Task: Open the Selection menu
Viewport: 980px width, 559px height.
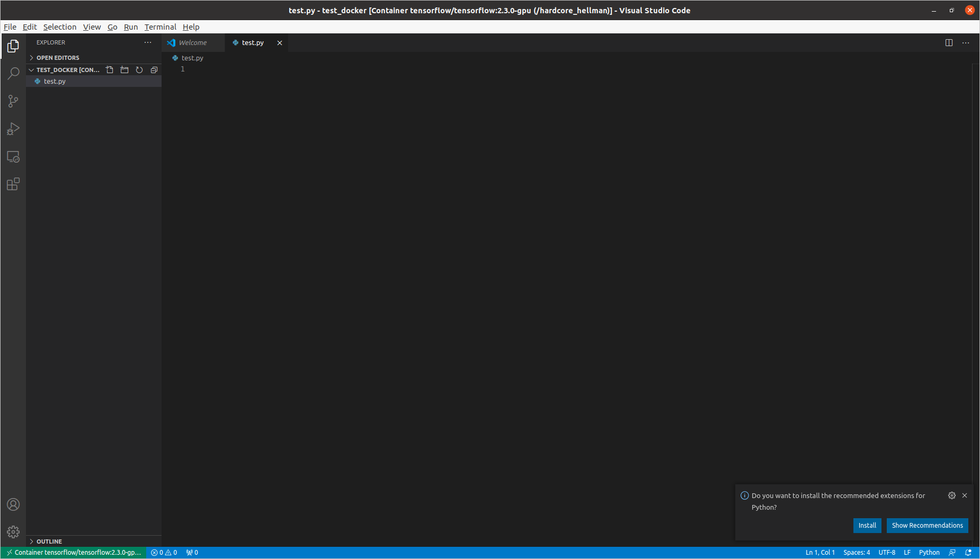Action: tap(60, 27)
